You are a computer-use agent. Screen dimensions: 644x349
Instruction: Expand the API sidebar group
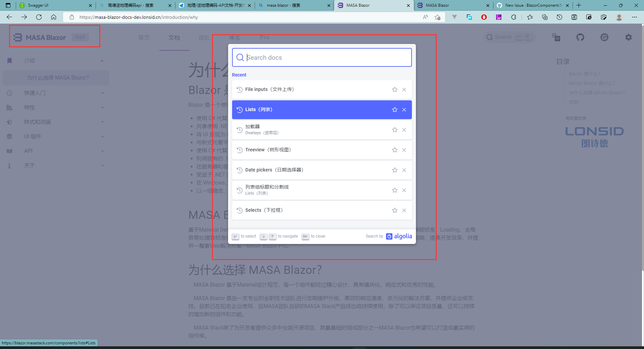55,151
